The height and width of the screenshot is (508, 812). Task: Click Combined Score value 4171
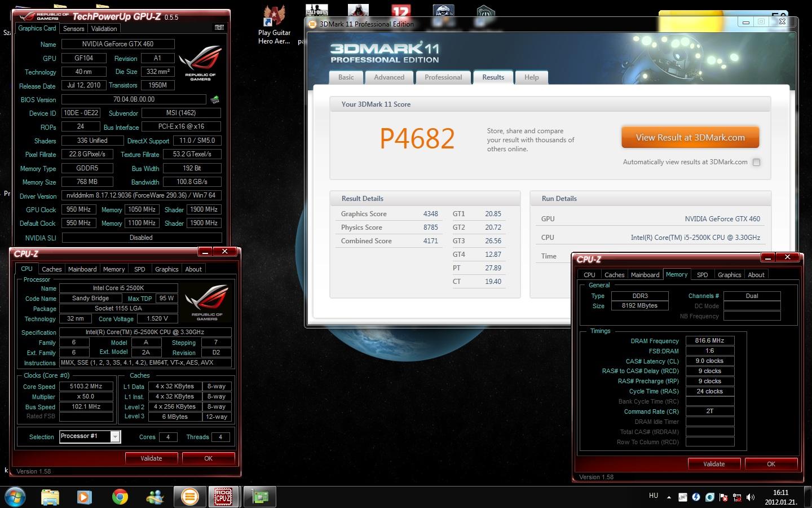(431, 241)
